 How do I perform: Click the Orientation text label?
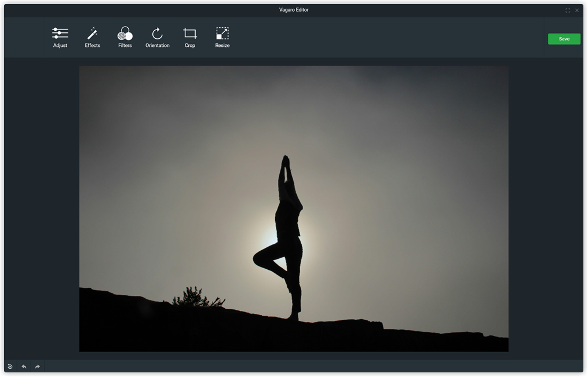click(x=158, y=45)
